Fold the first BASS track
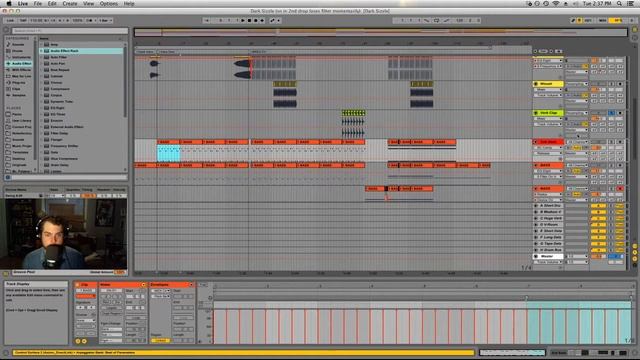Viewport: 640px width, 360px height. click(536, 165)
